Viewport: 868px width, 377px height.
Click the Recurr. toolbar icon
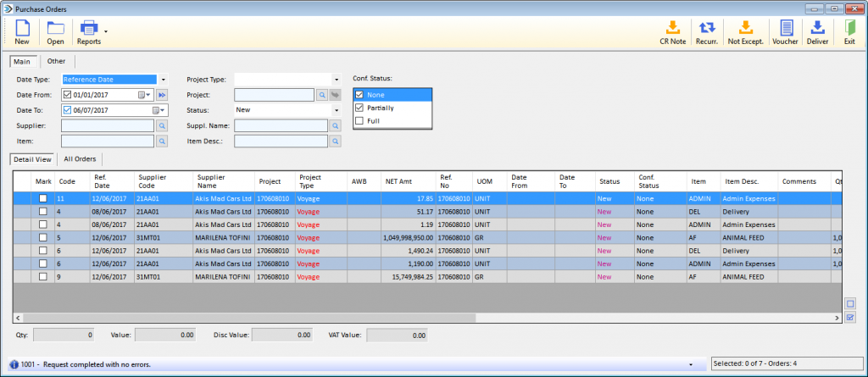pyautogui.click(x=707, y=28)
